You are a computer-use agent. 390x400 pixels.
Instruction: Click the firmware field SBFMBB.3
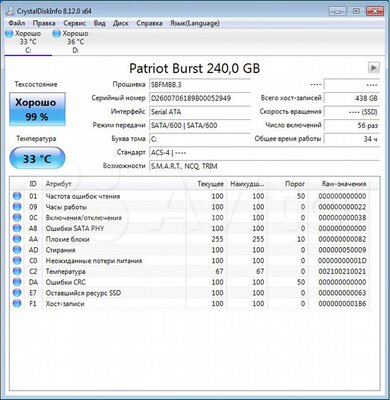click(x=200, y=85)
